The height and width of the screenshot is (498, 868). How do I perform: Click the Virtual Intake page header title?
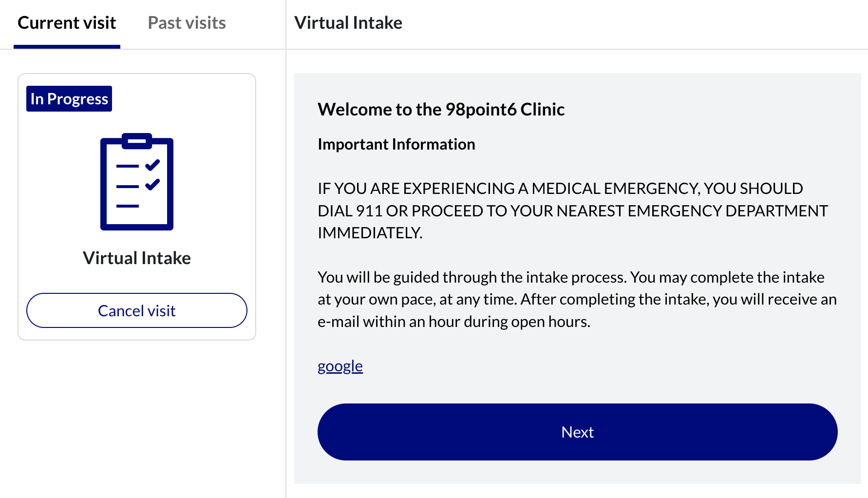[x=348, y=23]
